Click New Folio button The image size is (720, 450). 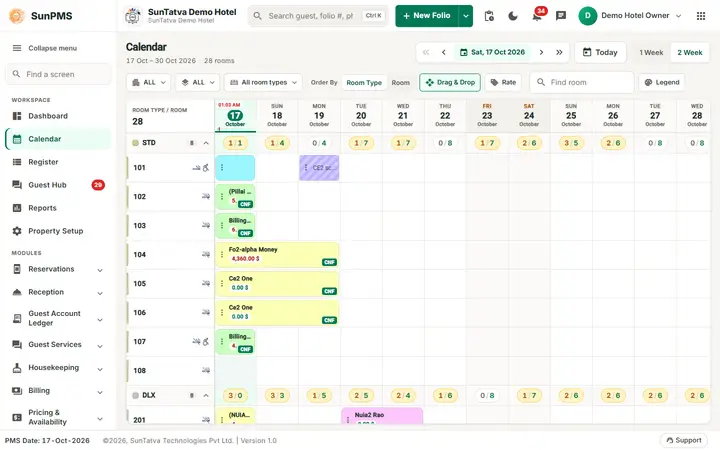coord(427,16)
